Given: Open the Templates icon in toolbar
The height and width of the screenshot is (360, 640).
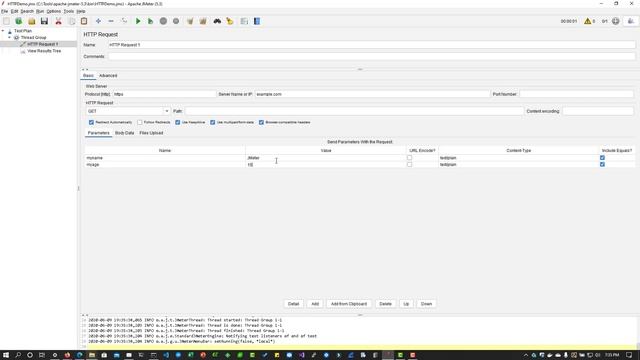Looking at the screenshot, I should 19,21.
